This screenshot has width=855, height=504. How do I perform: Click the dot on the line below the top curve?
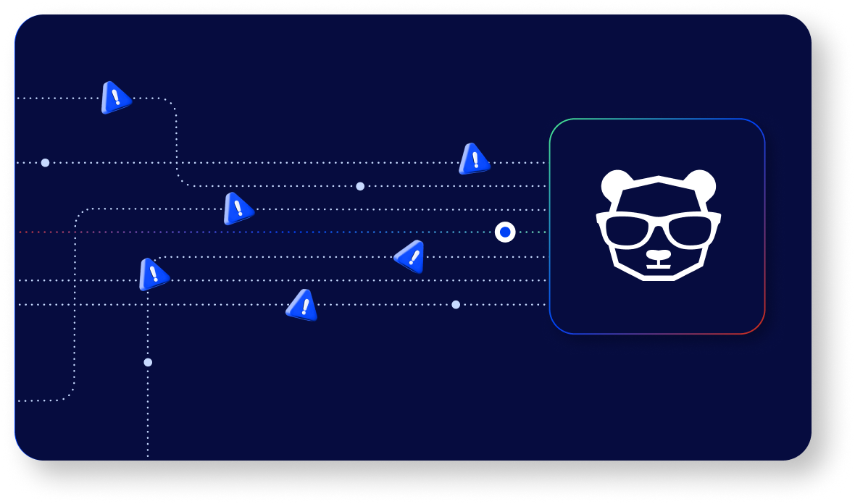(x=360, y=186)
